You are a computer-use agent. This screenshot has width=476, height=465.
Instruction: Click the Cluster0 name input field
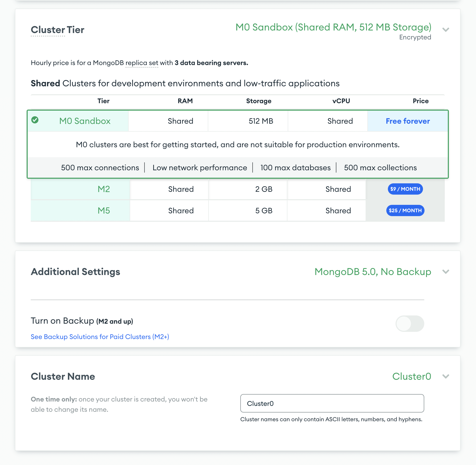coord(332,403)
